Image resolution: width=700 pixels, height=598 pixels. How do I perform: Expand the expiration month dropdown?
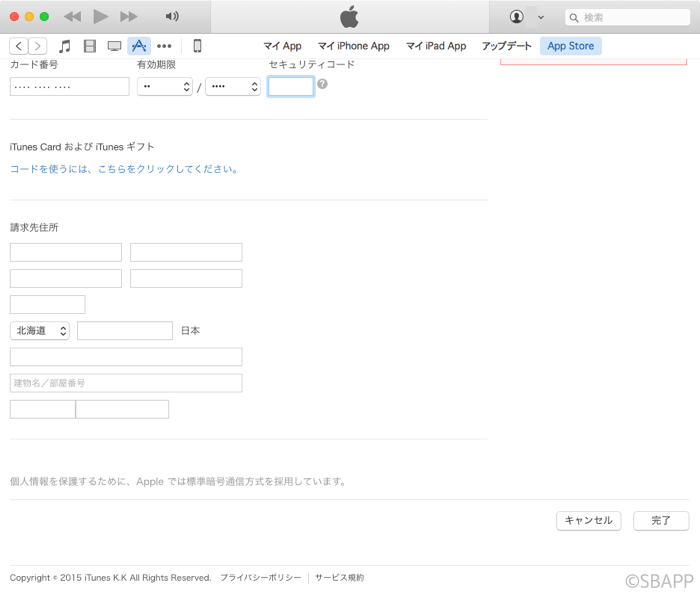[165, 87]
